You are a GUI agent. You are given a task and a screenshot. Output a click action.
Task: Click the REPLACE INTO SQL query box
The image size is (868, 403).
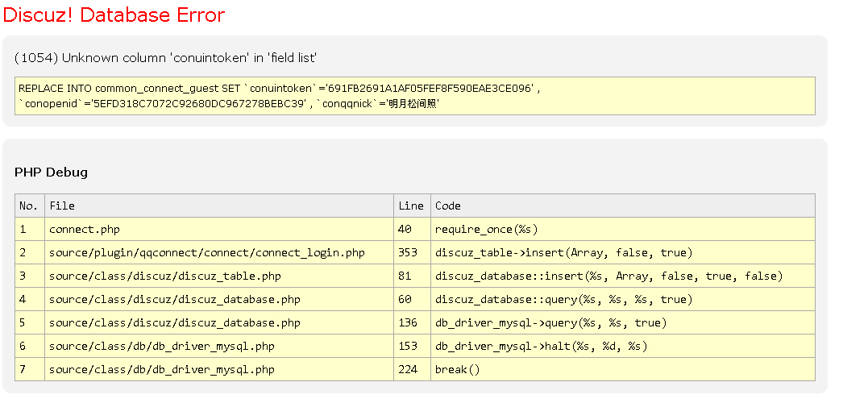415,96
